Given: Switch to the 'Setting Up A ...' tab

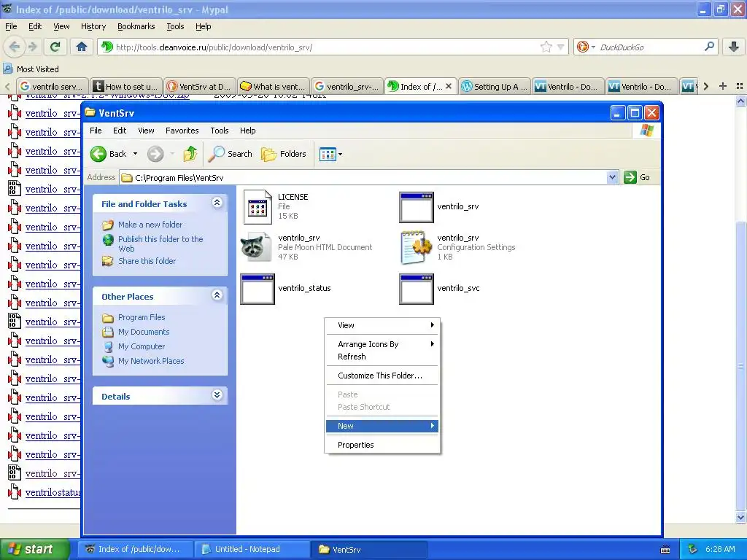Looking at the screenshot, I should [495, 86].
